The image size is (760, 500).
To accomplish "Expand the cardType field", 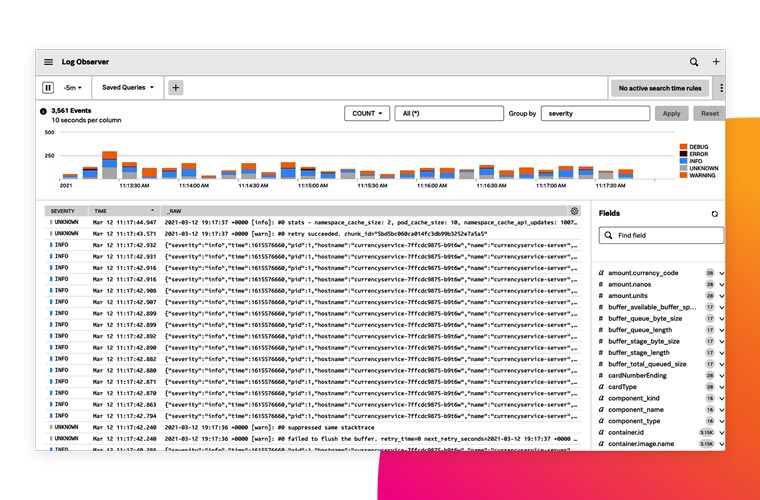I will click(x=722, y=387).
